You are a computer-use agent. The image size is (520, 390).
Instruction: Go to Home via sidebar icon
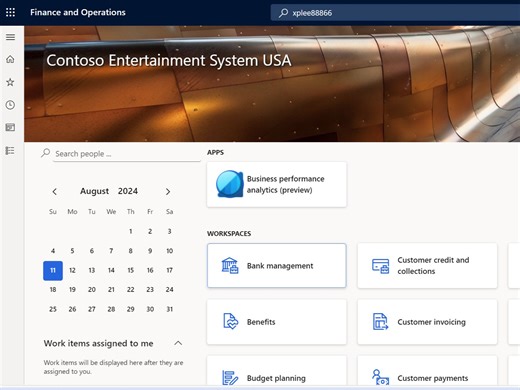coord(10,59)
